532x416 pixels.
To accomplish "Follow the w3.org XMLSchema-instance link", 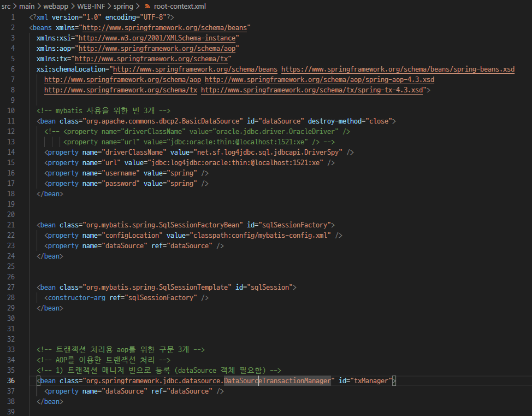I will point(157,38).
